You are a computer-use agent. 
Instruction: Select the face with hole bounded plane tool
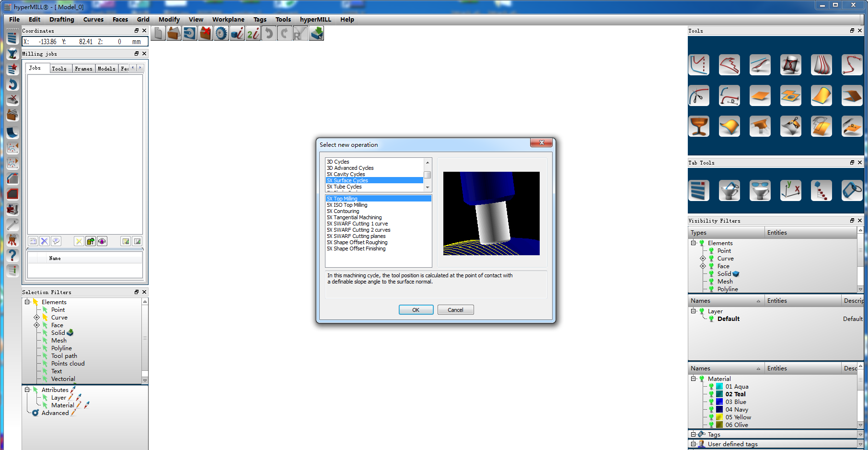(x=791, y=95)
